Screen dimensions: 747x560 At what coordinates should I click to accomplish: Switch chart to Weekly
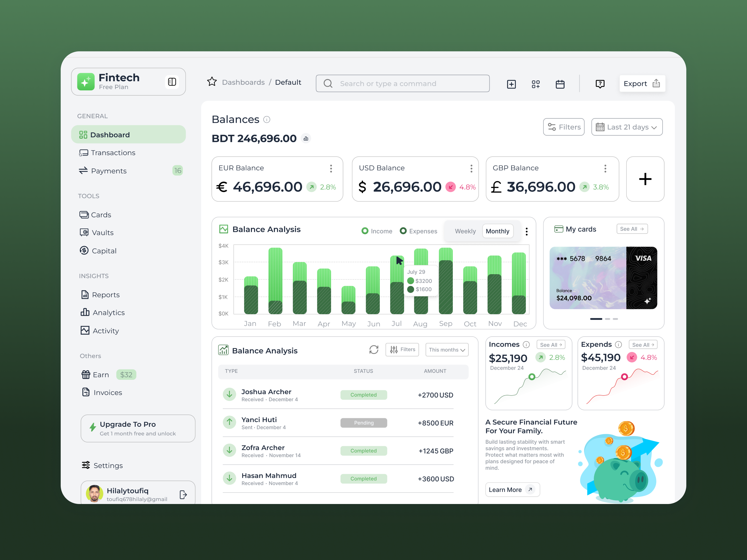465,231
